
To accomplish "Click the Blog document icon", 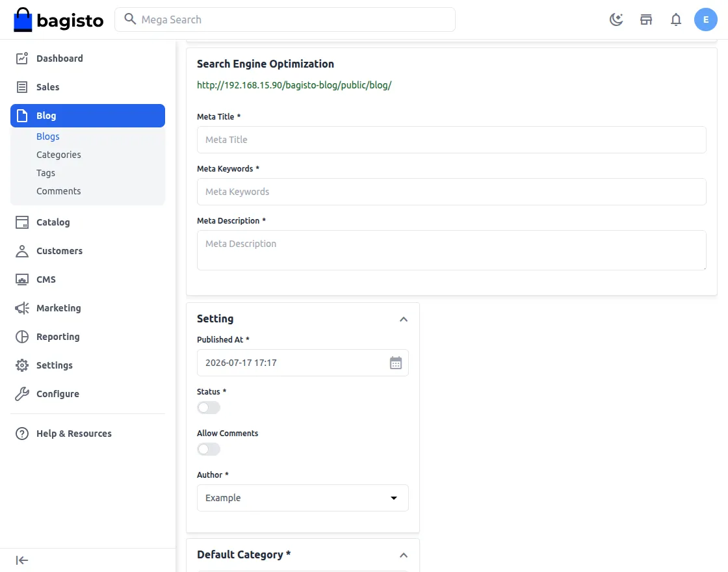I will [22, 116].
